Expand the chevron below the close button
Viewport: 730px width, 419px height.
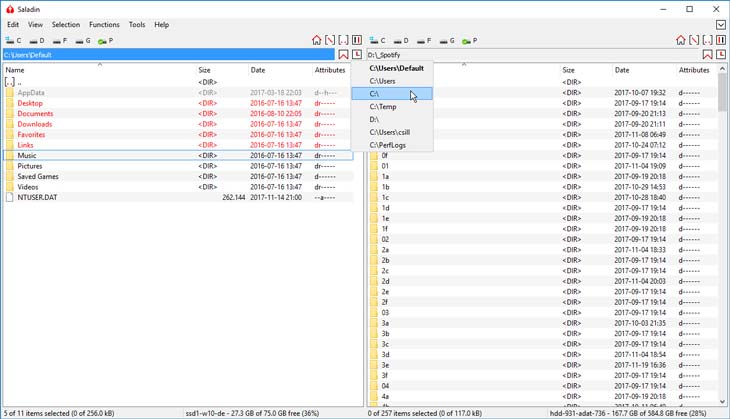pos(720,24)
